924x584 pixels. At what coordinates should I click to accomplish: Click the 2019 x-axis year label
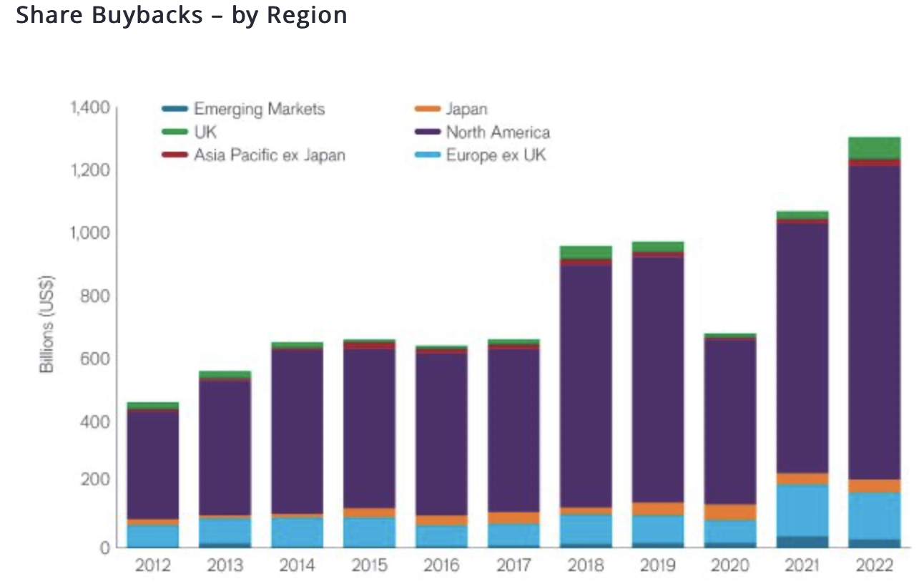[x=657, y=566]
